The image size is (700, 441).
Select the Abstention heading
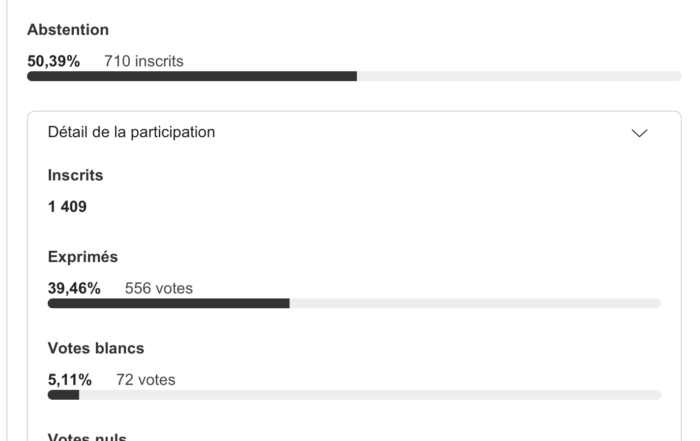(x=68, y=30)
